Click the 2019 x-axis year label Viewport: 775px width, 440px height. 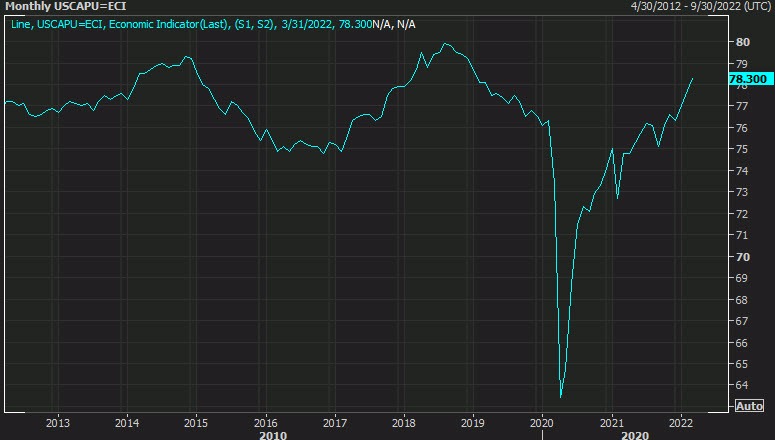(x=473, y=423)
